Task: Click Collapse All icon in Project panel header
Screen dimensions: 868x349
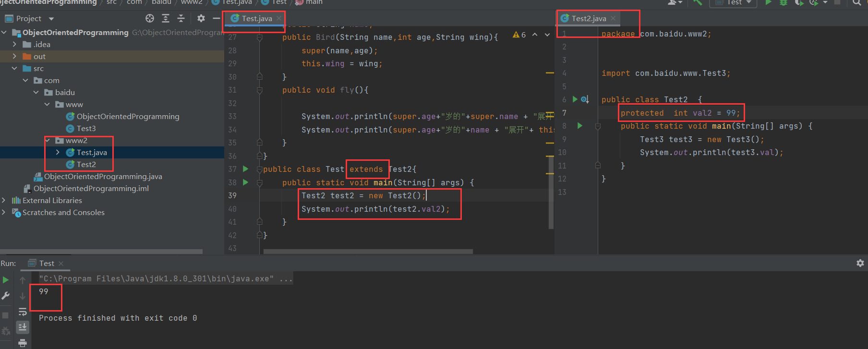Action: pos(181,18)
